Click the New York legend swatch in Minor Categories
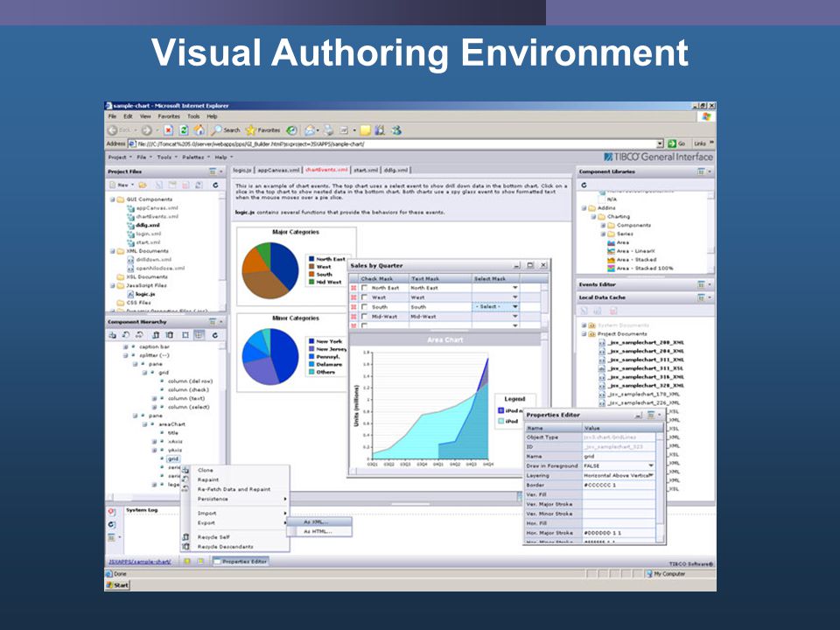Image resolution: width=840 pixels, height=630 pixels. 311,341
